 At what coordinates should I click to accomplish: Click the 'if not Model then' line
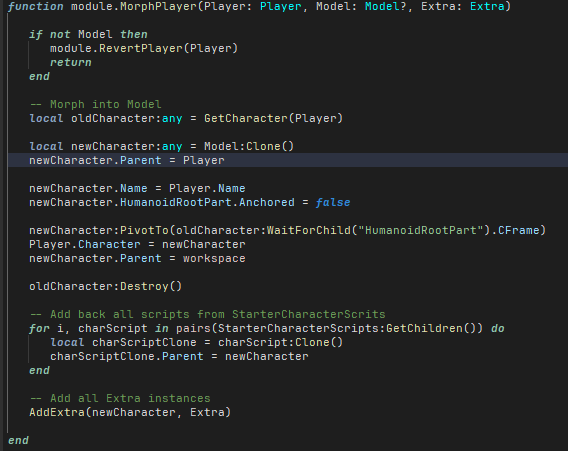click(x=88, y=34)
